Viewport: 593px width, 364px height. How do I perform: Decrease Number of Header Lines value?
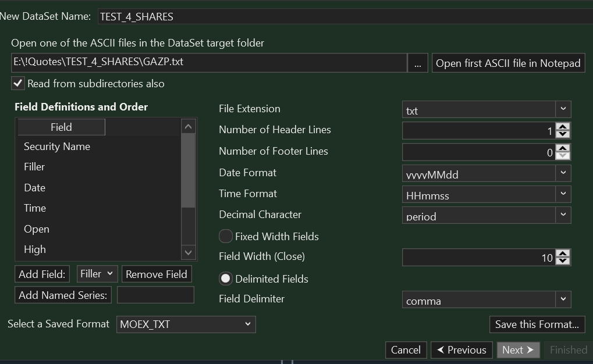pos(563,134)
